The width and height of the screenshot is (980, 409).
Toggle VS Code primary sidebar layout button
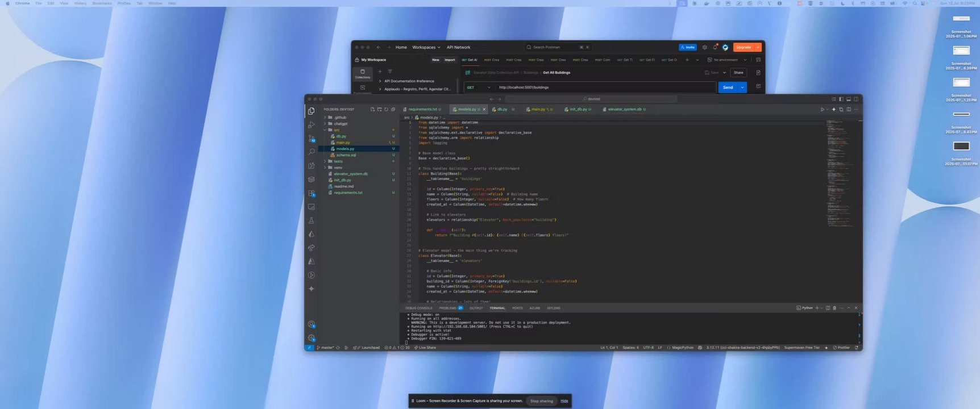(x=841, y=99)
